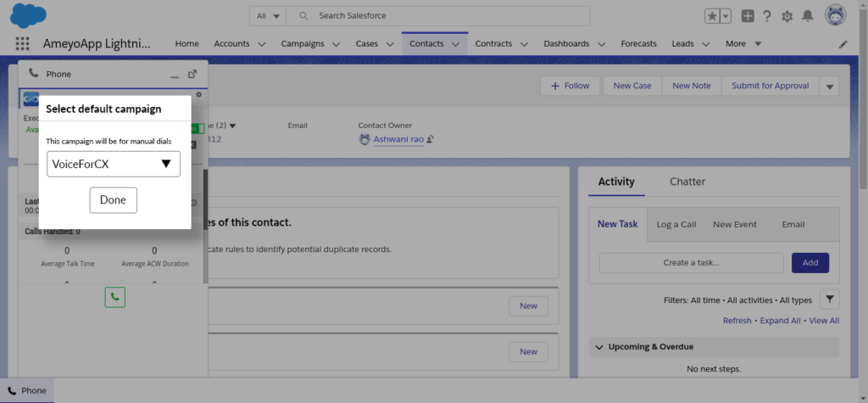Open the Contacts tab
Screen dimensions: 868x403
point(427,44)
